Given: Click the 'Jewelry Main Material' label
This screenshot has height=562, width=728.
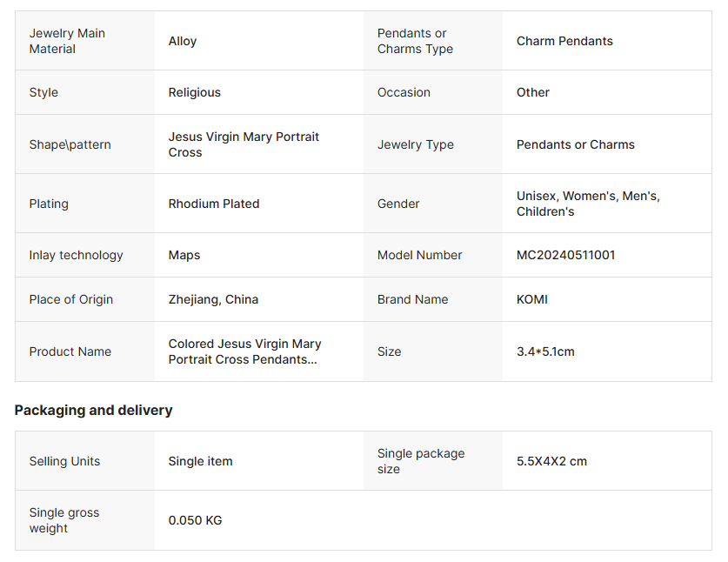Looking at the screenshot, I should (x=67, y=41).
